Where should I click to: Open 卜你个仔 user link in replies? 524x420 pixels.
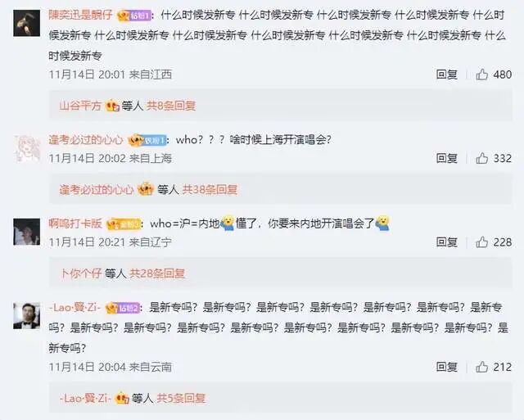80,273
